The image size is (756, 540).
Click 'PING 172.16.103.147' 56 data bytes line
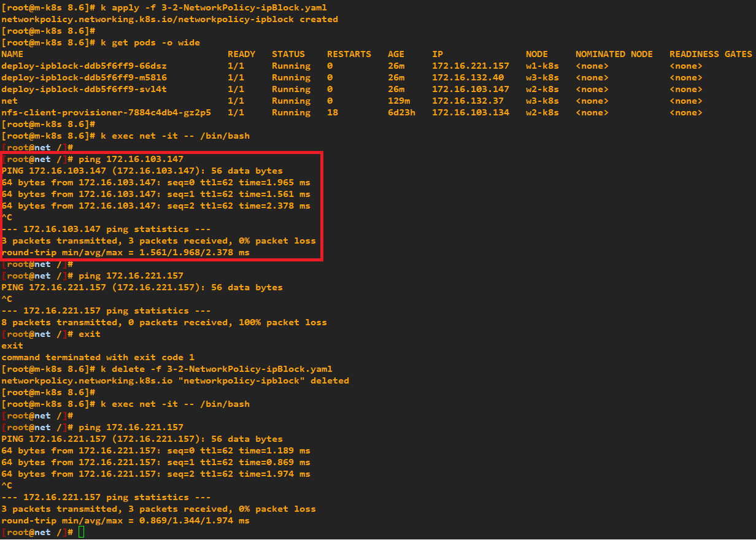(142, 171)
